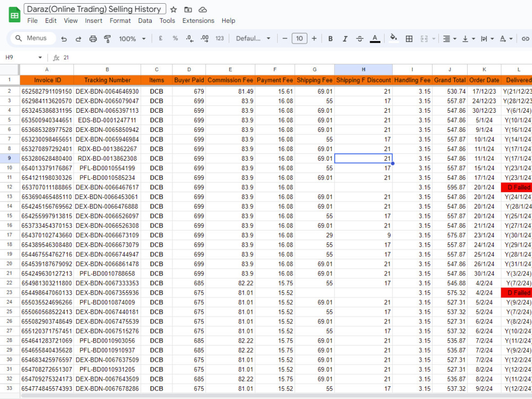Click the font size field showing 10
The image size is (532, 399).
299,38
